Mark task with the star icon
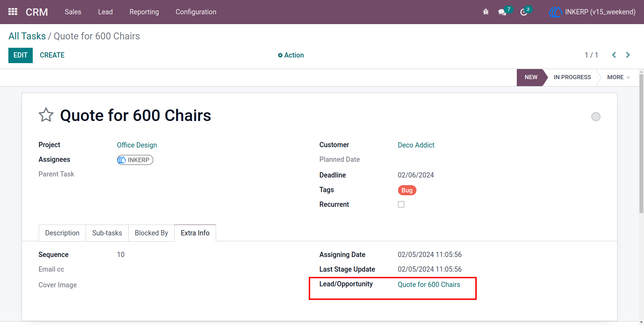 46,115
